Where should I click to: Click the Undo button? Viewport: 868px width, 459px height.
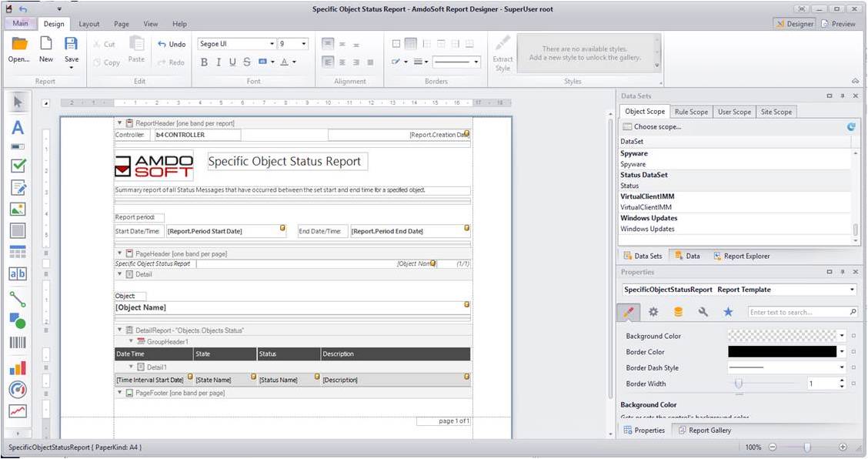(172, 44)
